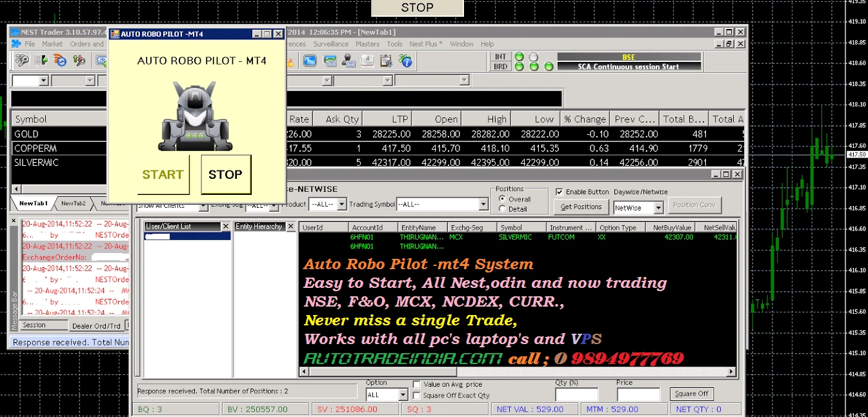Click the first NEST toolbar login-keys icon

point(22,61)
